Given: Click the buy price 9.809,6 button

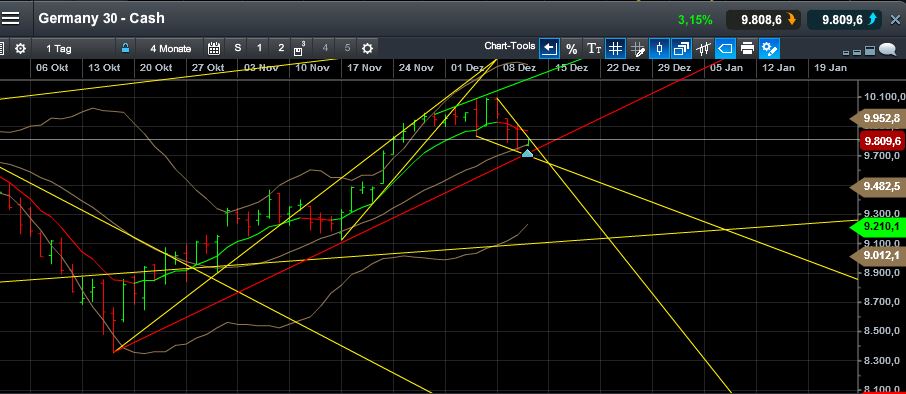Looking at the screenshot, I should click(x=844, y=20).
